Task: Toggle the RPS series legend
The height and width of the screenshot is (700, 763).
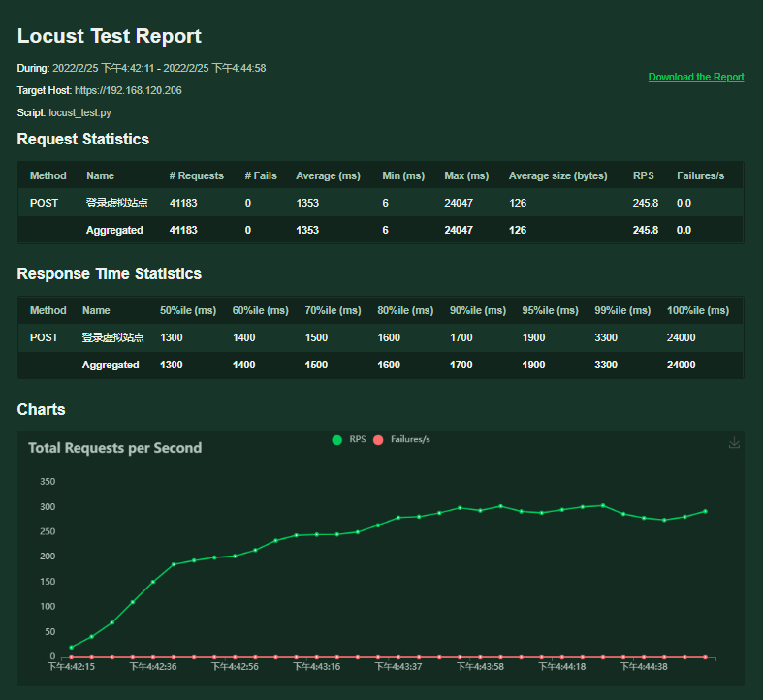Action: [x=348, y=439]
